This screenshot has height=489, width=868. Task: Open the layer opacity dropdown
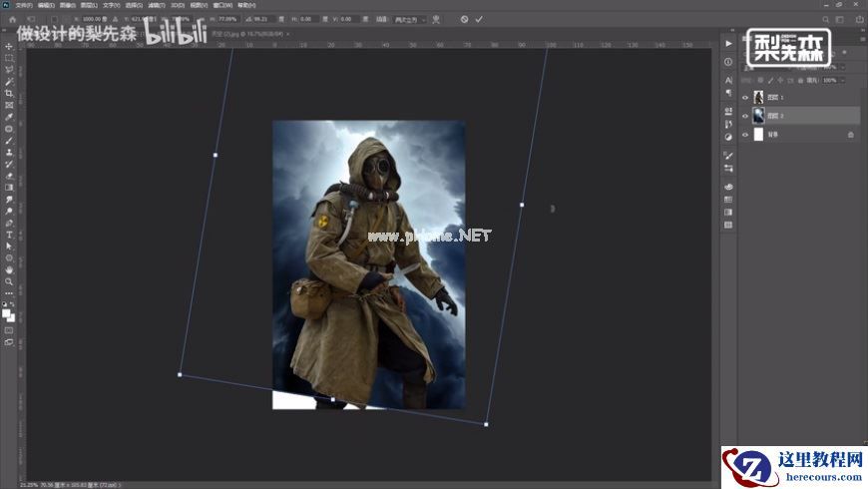[x=842, y=67]
